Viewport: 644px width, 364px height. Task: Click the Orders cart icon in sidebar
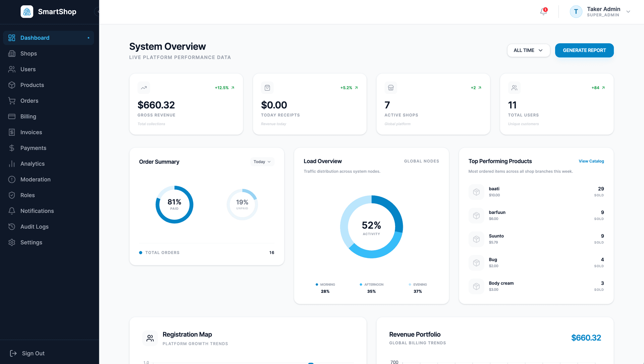[12, 101]
